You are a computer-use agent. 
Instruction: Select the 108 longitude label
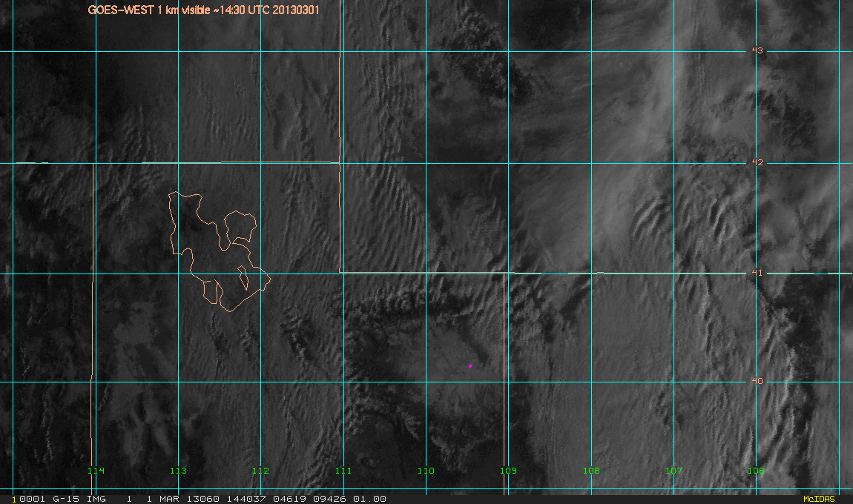click(591, 471)
